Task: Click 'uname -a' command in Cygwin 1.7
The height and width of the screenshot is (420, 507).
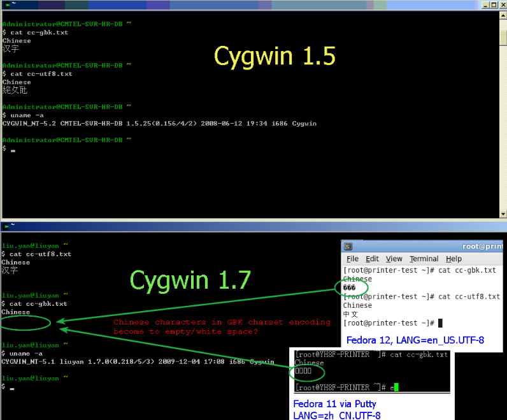Action: pos(26,354)
